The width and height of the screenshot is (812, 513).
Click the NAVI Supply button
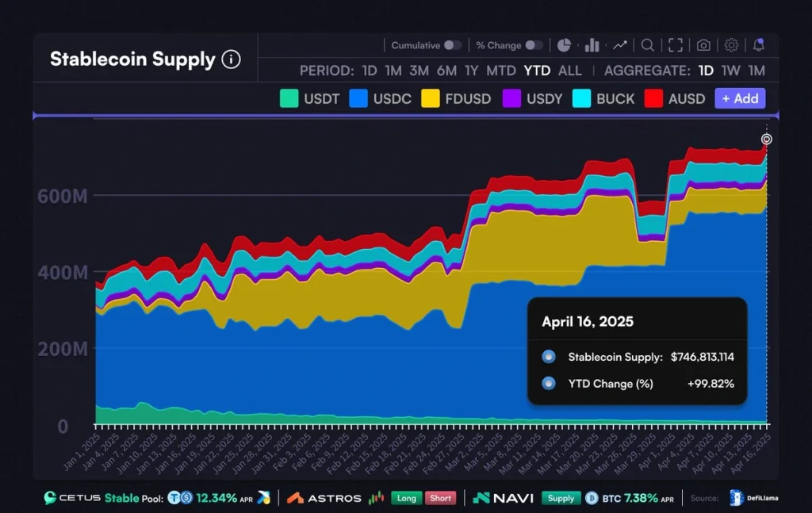coord(561,498)
